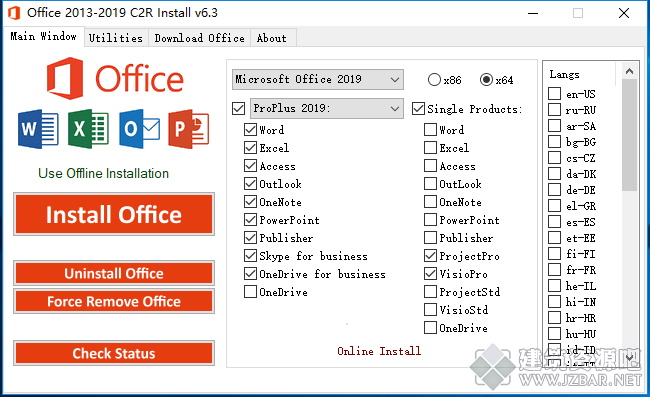Click Force Remove Office button

(114, 301)
